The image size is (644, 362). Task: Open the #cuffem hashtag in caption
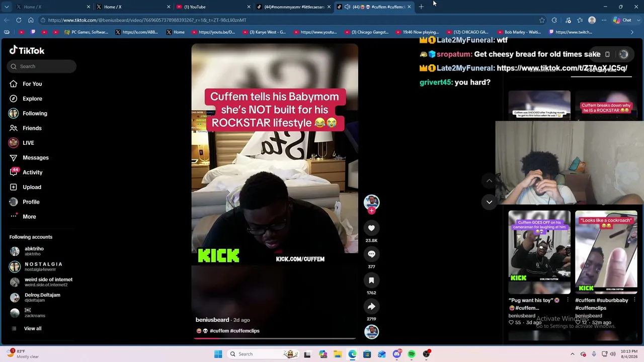pyautogui.click(x=219, y=331)
